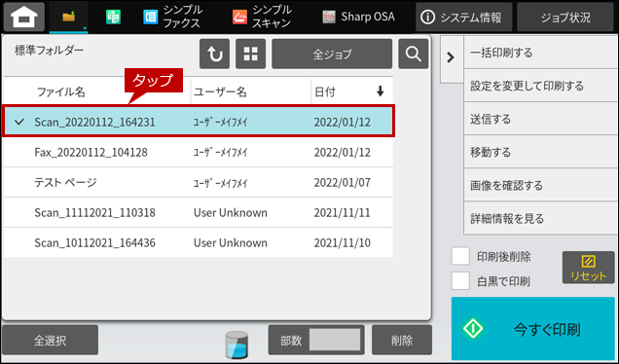
Task: Choose 移動する action
Action: pyautogui.click(x=541, y=152)
